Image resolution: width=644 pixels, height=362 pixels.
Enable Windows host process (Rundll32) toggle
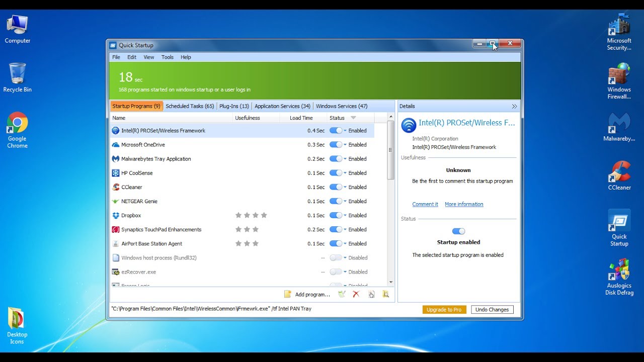[x=336, y=257]
